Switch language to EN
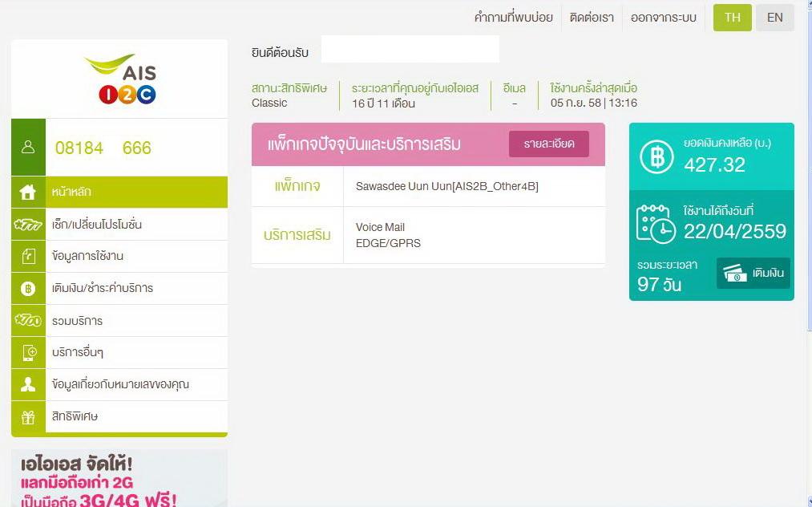This screenshot has height=507, width=812. tap(774, 18)
